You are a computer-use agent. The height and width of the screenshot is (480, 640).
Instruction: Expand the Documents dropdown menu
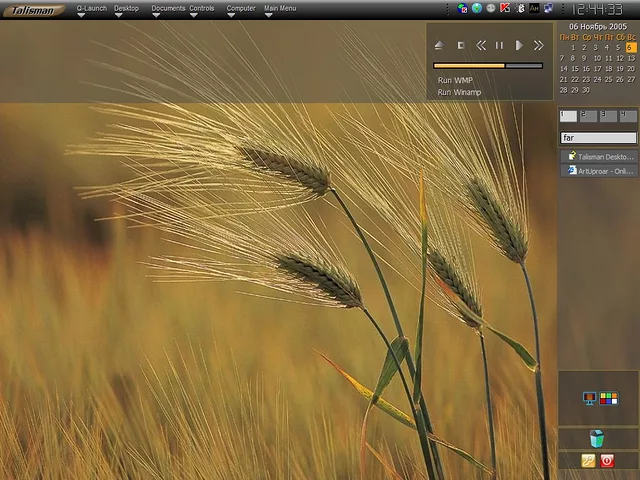tap(168, 10)
